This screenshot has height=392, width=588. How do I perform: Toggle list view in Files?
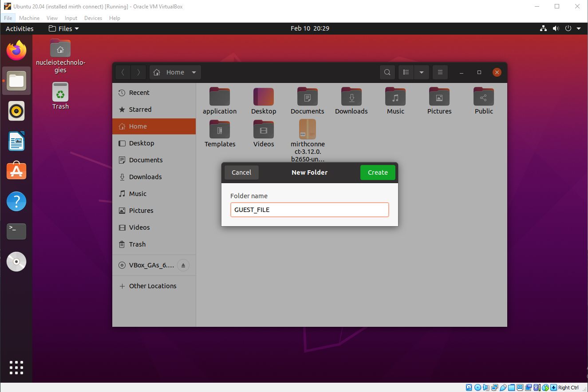click(x=406, y=72)
